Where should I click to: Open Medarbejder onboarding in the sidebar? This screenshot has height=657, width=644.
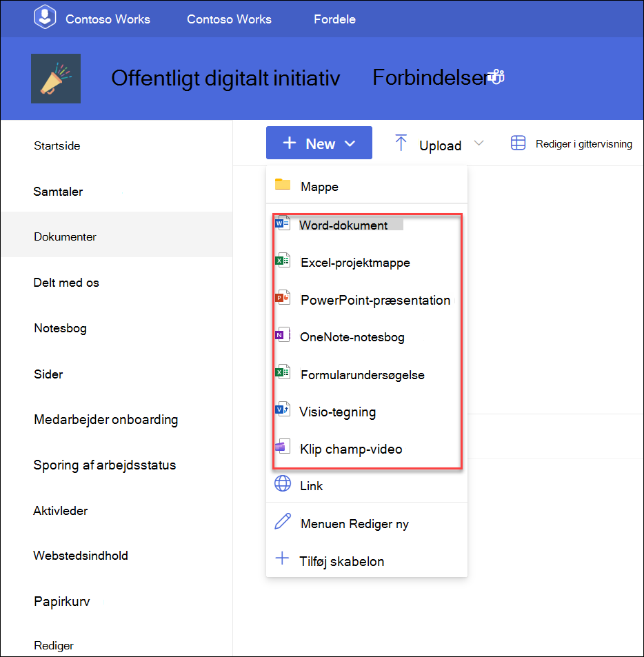tap(106, 419)
